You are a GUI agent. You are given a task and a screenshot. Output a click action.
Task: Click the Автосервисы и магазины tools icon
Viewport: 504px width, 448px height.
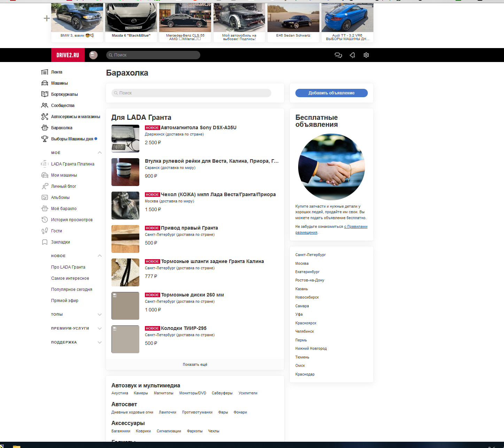(x=45, y=117)
